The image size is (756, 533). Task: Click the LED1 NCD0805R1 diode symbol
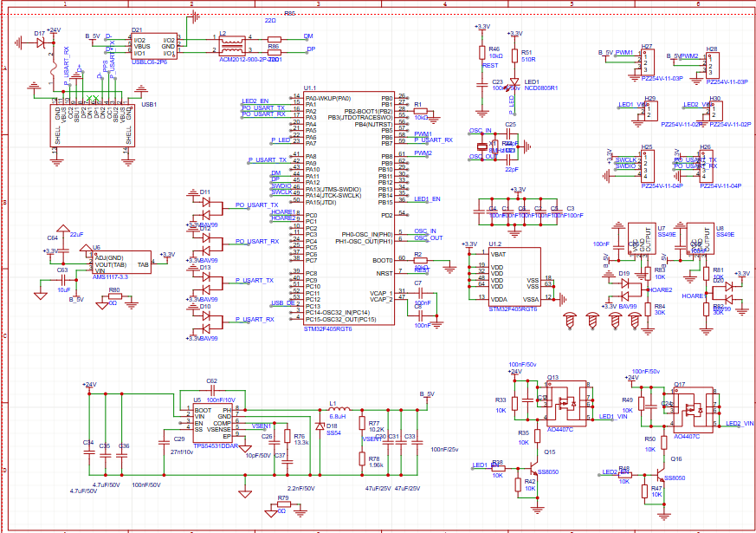tap(514, 81)
